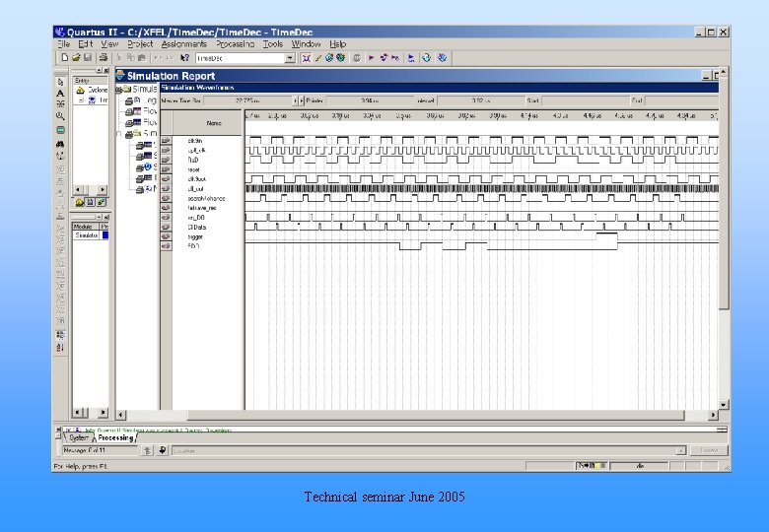Click the circular arrow simulator icon
This screenshot has height=532, width=769.
tap(426, 58)
